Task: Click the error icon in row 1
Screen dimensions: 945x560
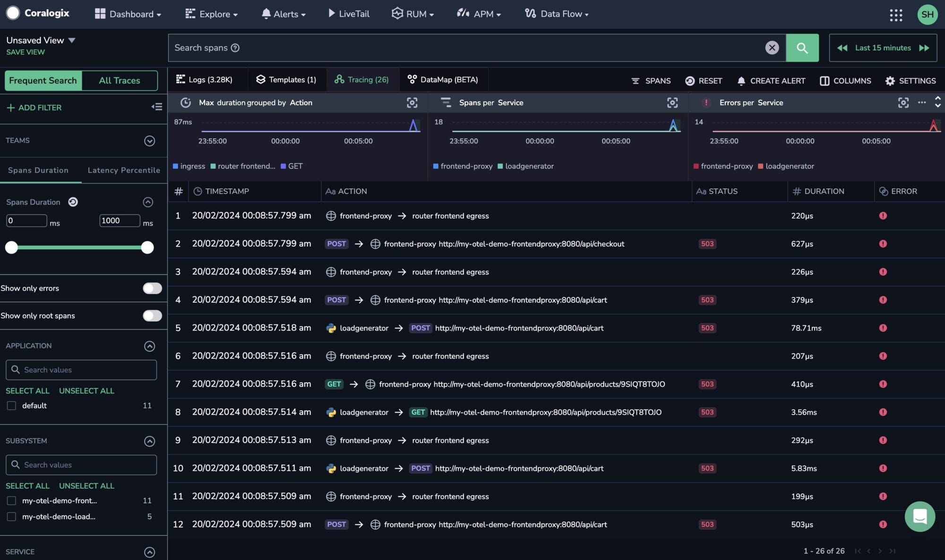Action: [883, 216]
